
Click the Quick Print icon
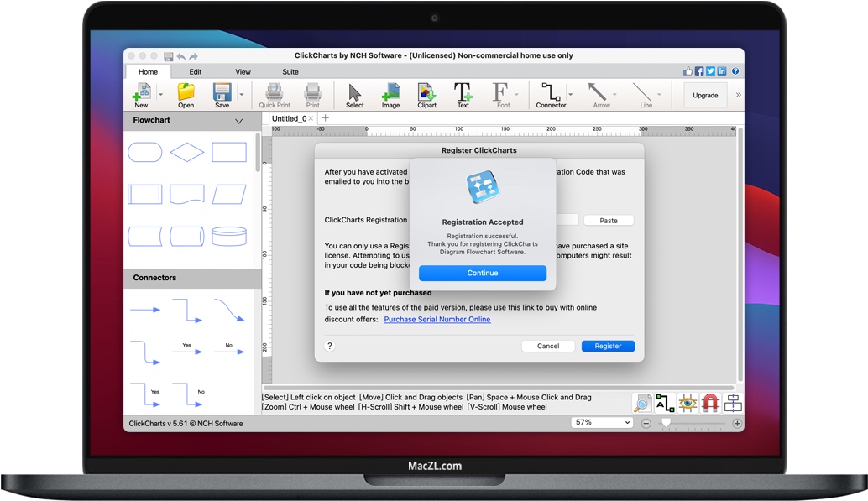tap(275, 95)
